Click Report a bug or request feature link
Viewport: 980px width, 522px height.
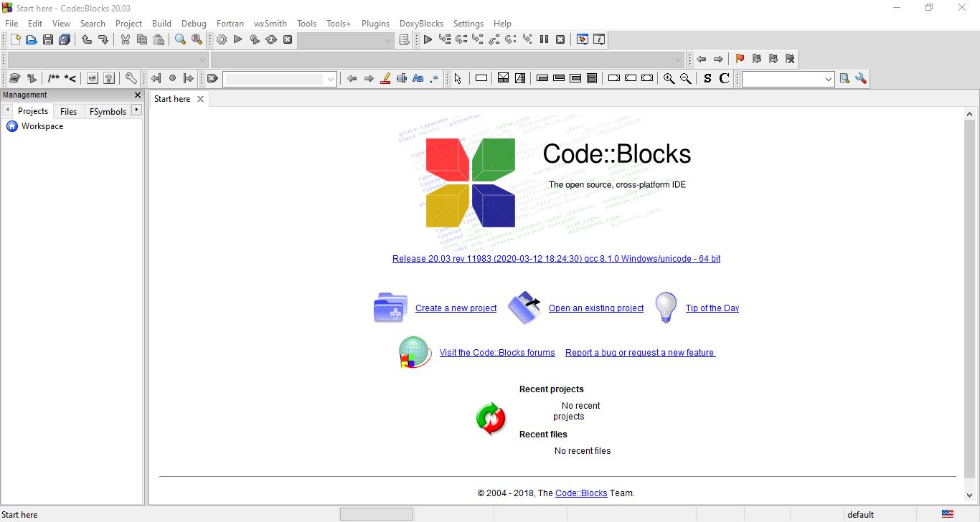[640, 353]
